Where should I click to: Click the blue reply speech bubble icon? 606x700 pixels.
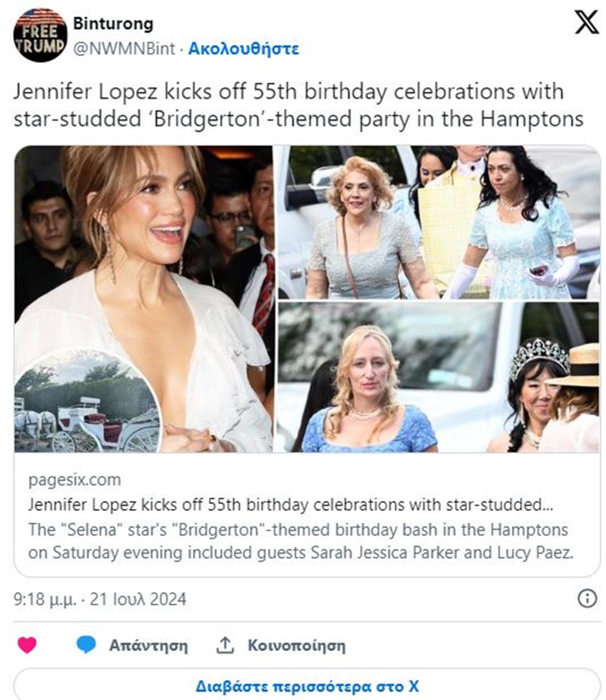(86, 645)
